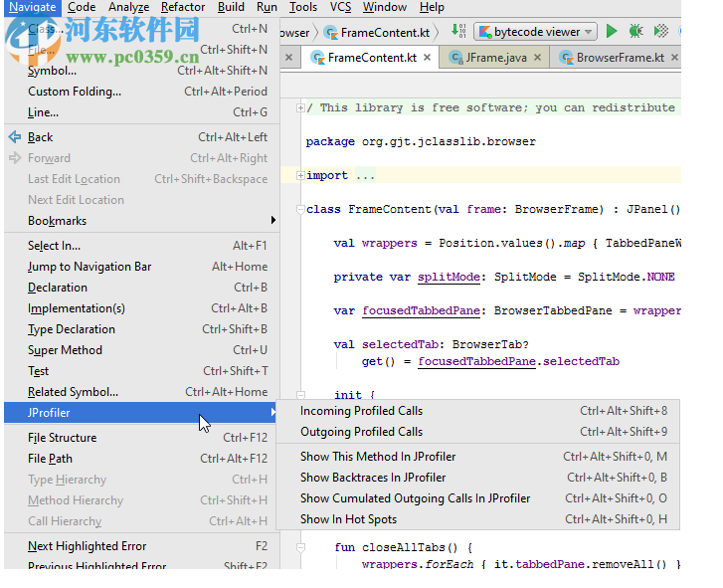Click the sort/build binary arrow icon
The width and height of the screenshot is (723, 588).
tap(458, 31)
